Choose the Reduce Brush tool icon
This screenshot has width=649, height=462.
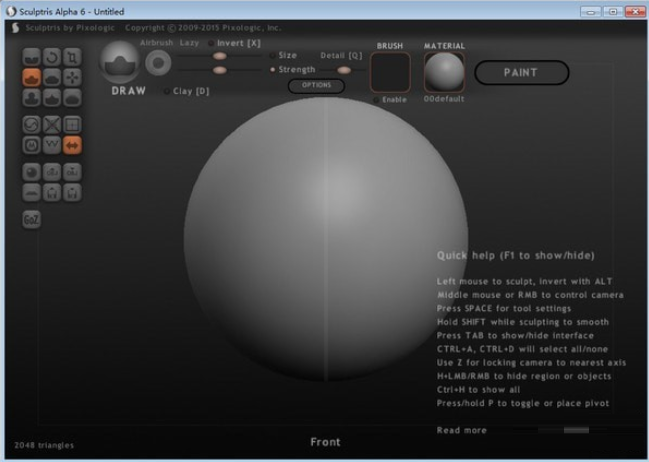31,125
